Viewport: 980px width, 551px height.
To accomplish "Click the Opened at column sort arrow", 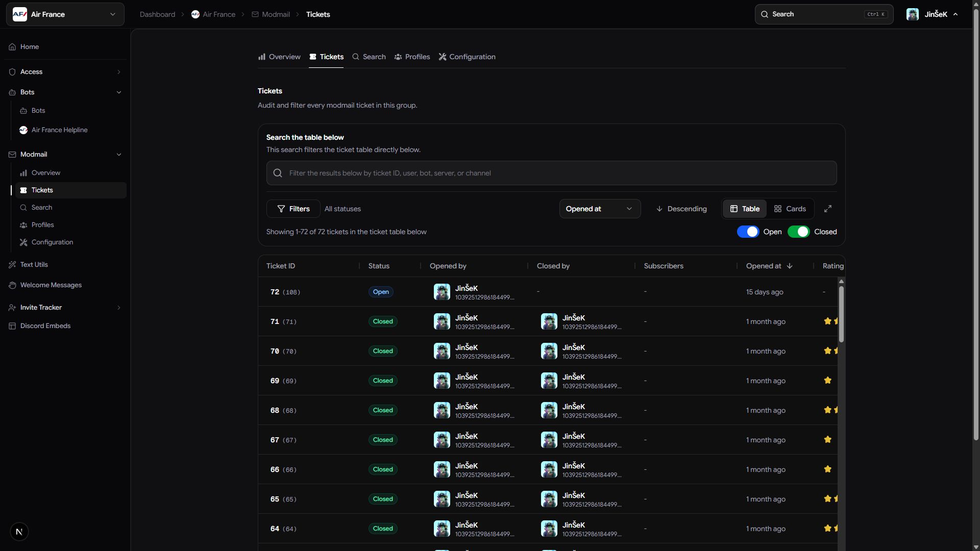I will click(x=790, y=266).
